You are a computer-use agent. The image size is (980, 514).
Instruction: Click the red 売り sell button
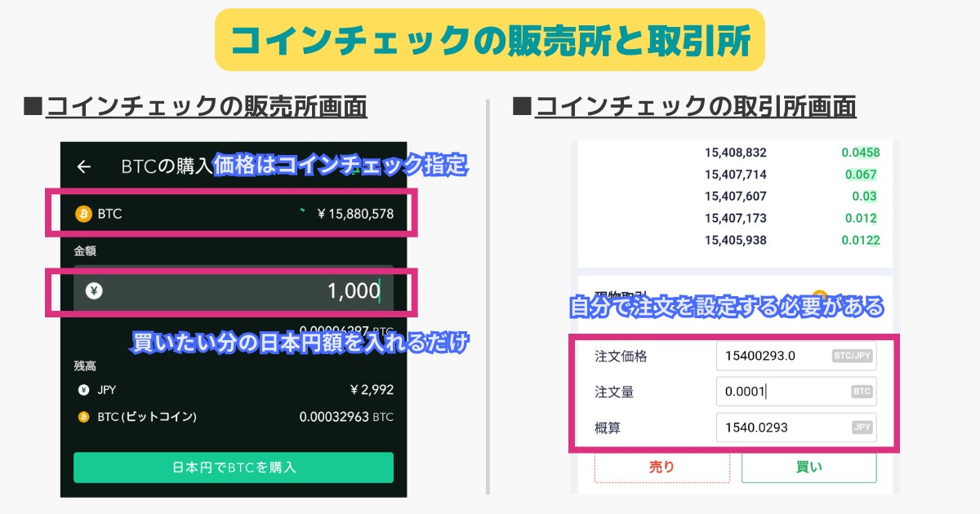click(661, 467)
